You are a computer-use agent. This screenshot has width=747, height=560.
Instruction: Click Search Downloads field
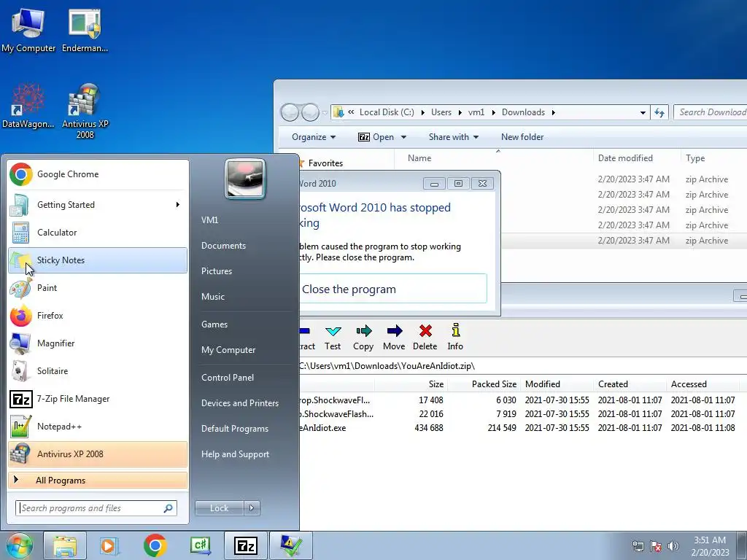pos(711,112)
